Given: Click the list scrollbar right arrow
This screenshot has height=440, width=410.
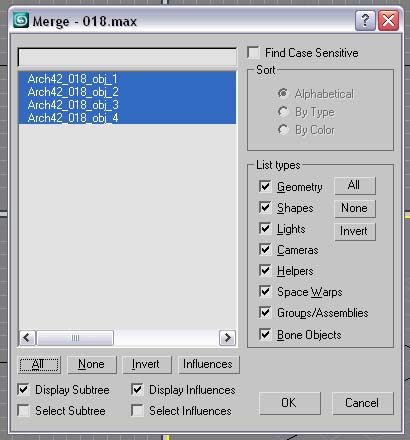Looking at the screenshot, I should [227, 338].
